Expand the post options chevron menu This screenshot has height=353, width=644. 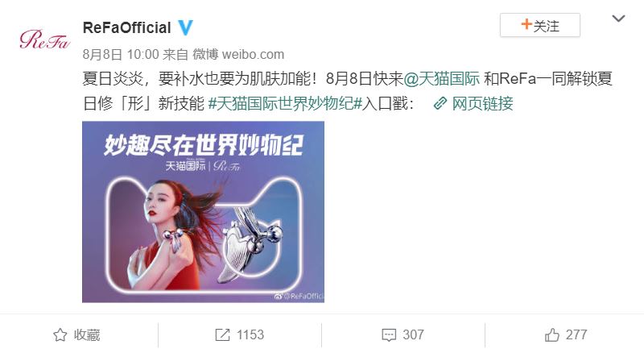point(618,19)
